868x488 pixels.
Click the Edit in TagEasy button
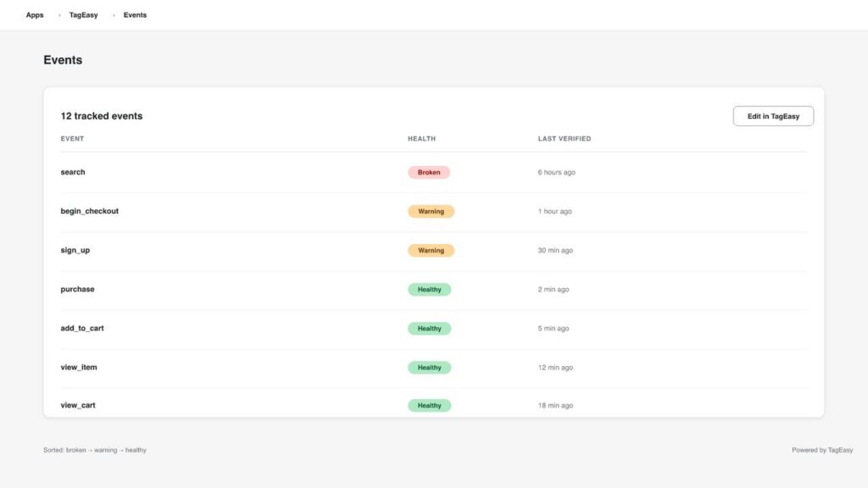tap(773, 116)
